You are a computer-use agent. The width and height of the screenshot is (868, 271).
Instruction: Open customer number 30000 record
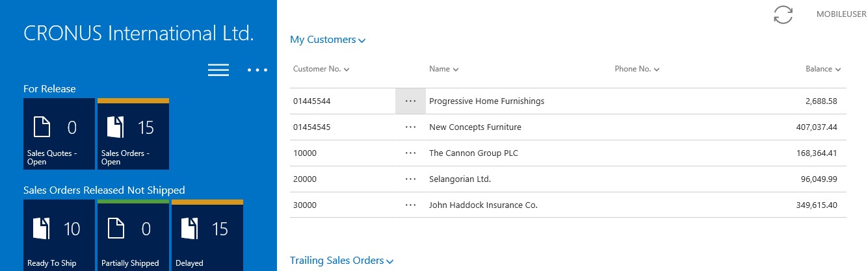tap(305, 205)
